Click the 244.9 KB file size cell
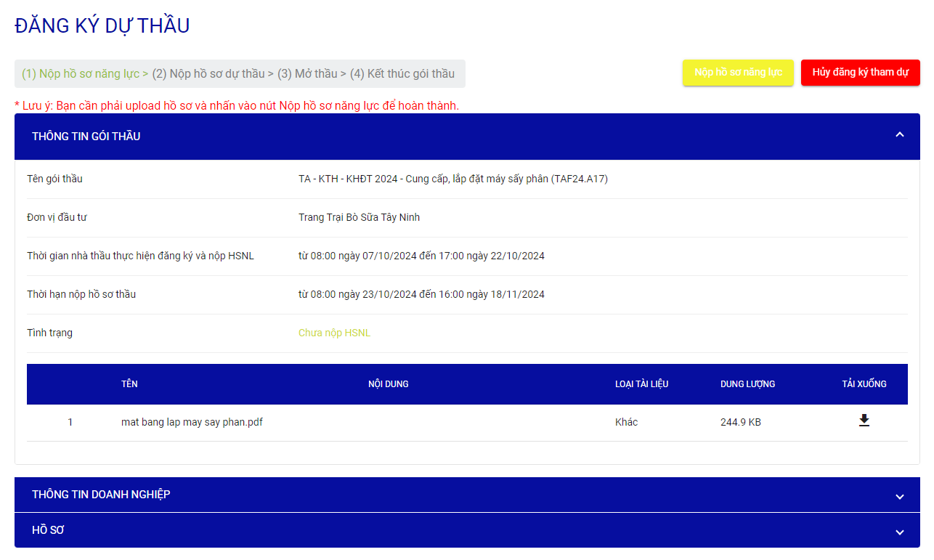Viewport: 934px width, 560px height. [741, 422]
